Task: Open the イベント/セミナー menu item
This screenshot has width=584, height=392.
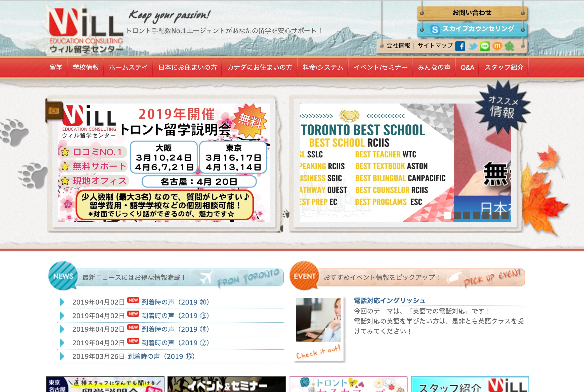Action: 381,67
